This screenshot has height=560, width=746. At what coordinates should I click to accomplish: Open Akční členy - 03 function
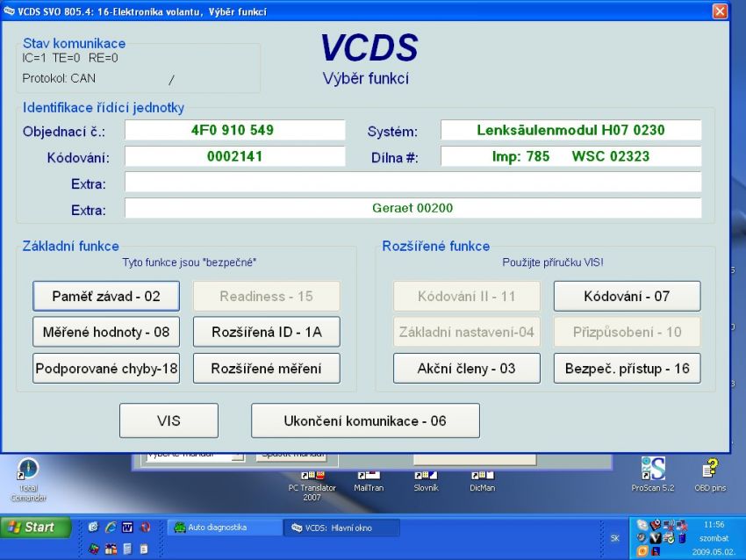pos(466,369)
